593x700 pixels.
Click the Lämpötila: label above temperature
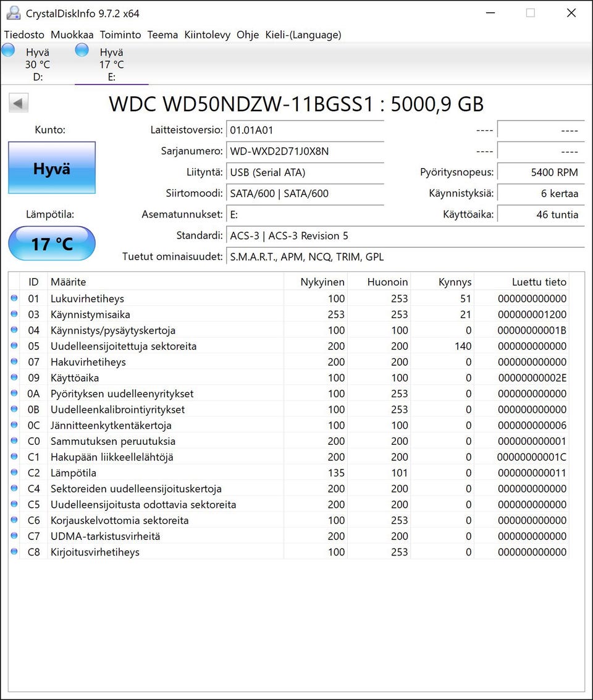tap(50, 214)
